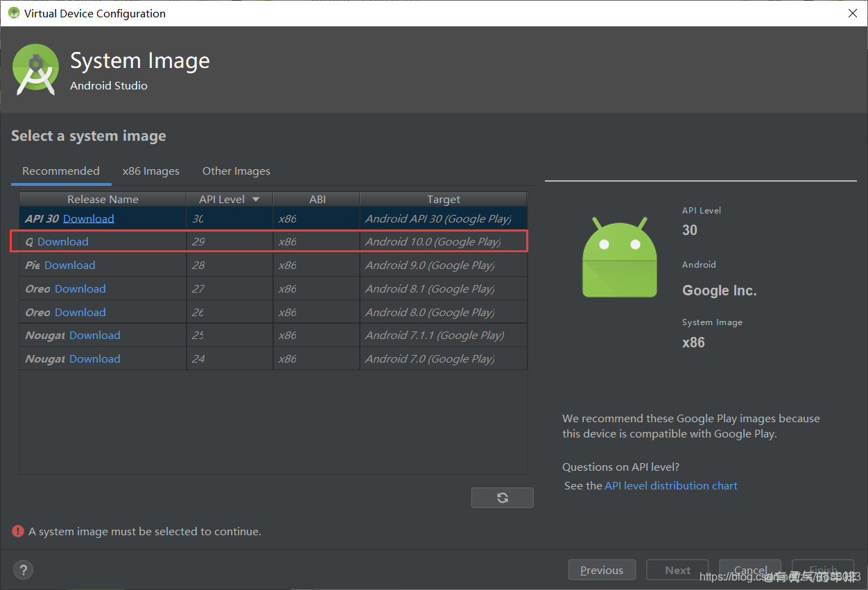Click the Next button
868x590 pixels.
[677, 570]
